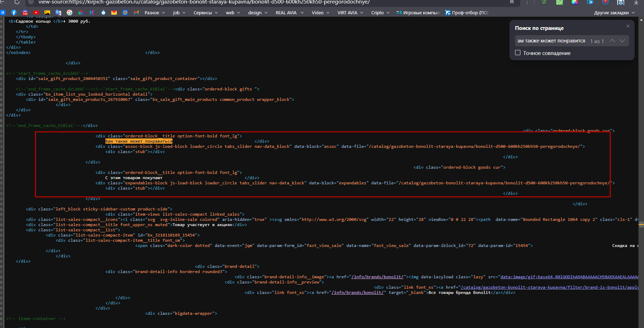Go to previous search match arrow
Screen dimensions: 644x328
(x=612, y=41)
